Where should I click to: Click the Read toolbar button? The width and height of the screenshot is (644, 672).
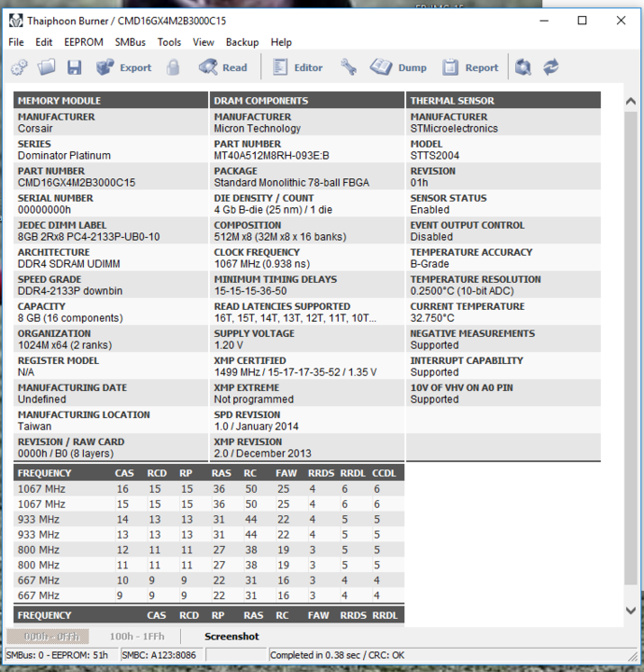pos(223,67)
